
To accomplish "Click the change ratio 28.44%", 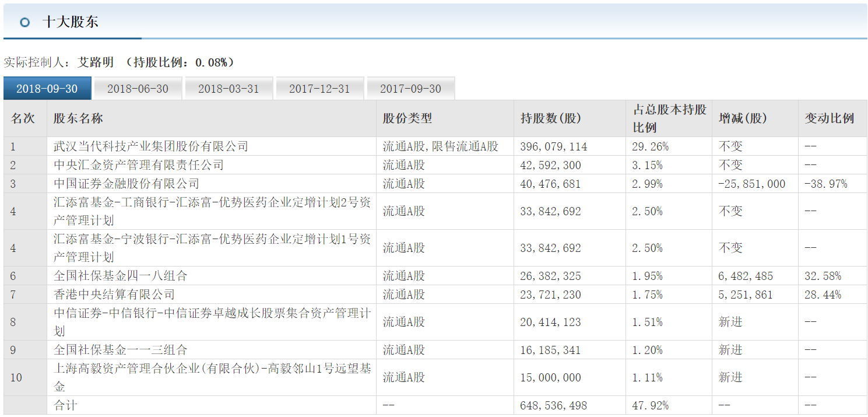I will (x=823, y=295).
